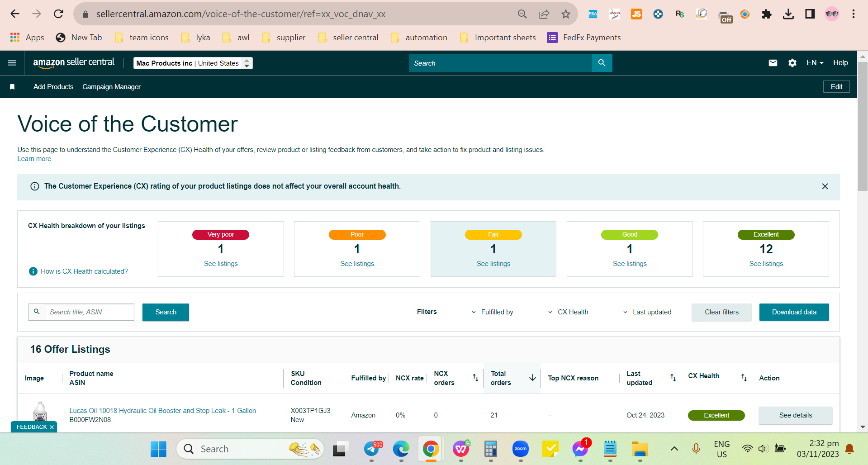Click the Search button for title, ASIN
Image resolution: width=868 pixels, height=465 pixels.
click(166, 312)
